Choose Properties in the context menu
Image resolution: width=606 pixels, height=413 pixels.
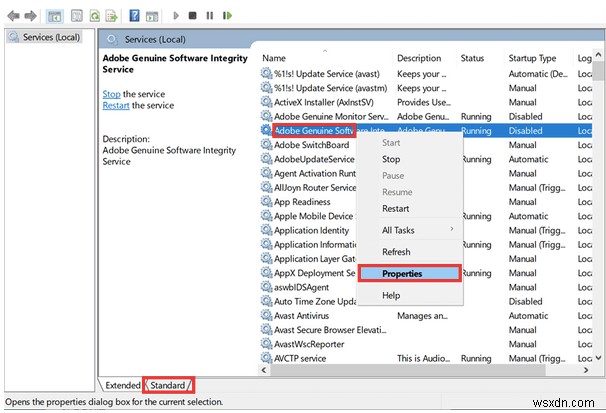pyautogui.click(x=410, y=274)
